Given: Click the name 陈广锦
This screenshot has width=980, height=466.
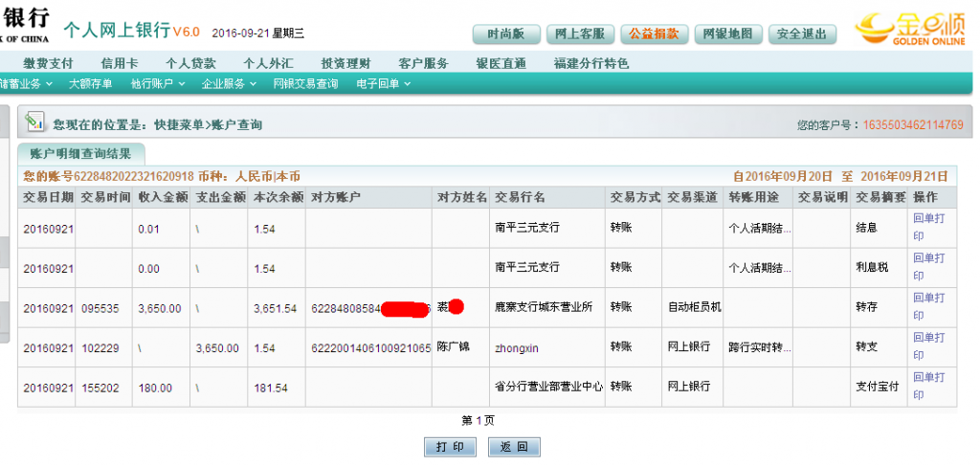Looking at the screenshot, I should [453, 345].
